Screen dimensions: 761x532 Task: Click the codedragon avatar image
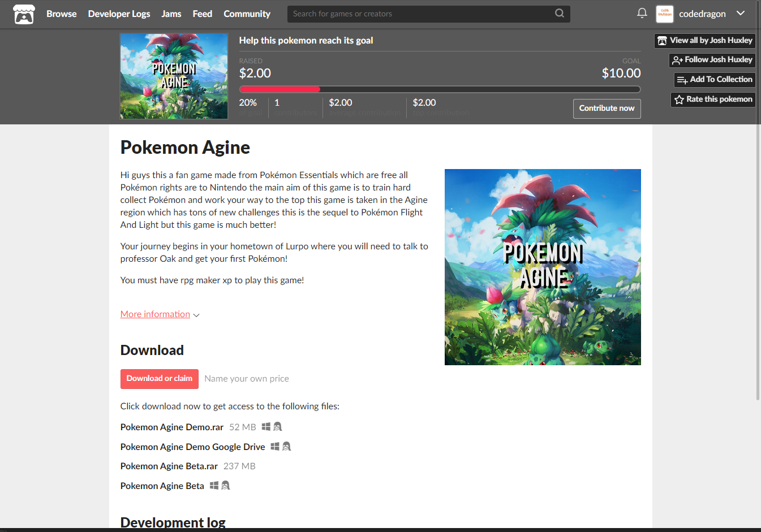(x=664, y=14)
